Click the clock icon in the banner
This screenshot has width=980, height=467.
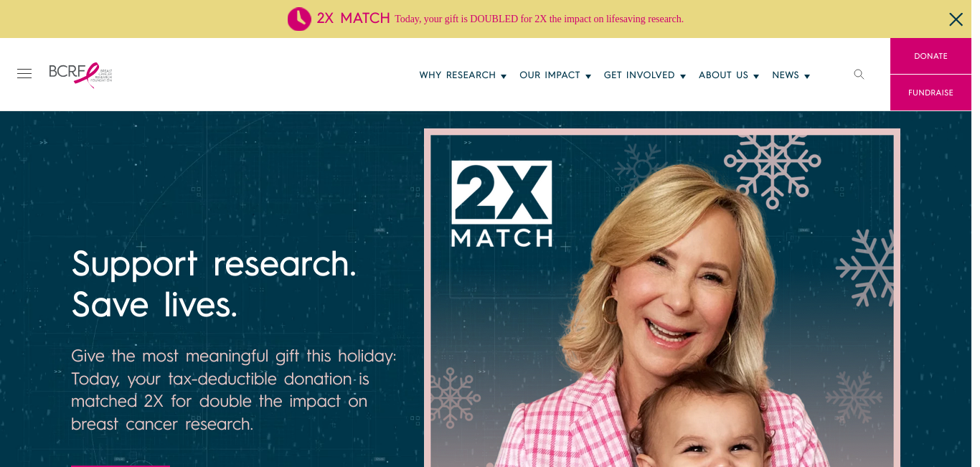click(299, 19)
